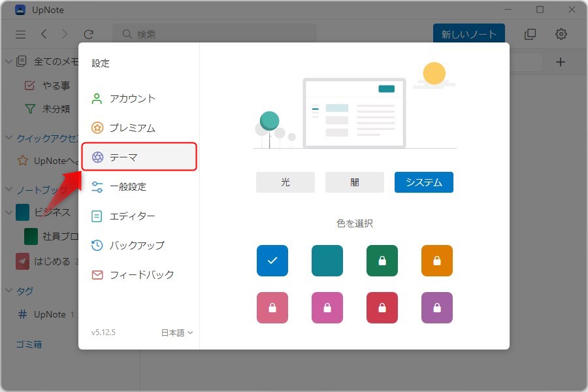Open 一般設定 settings tab

pyautogui.click(x=139, y=186)
